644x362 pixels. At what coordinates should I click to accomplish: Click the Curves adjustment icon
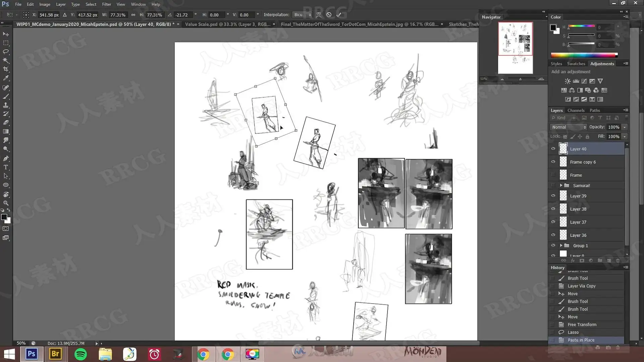(584, 81)
